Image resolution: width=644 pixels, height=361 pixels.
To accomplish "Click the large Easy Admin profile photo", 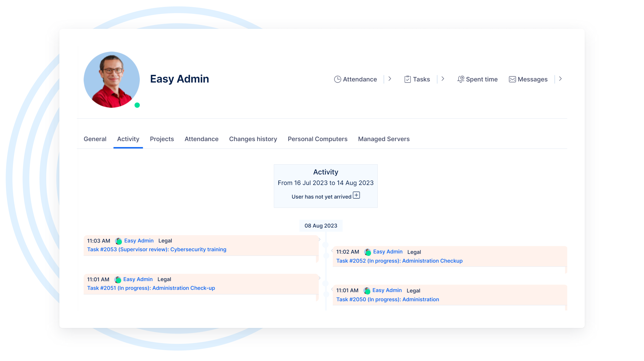I will [x=112, y=80].
